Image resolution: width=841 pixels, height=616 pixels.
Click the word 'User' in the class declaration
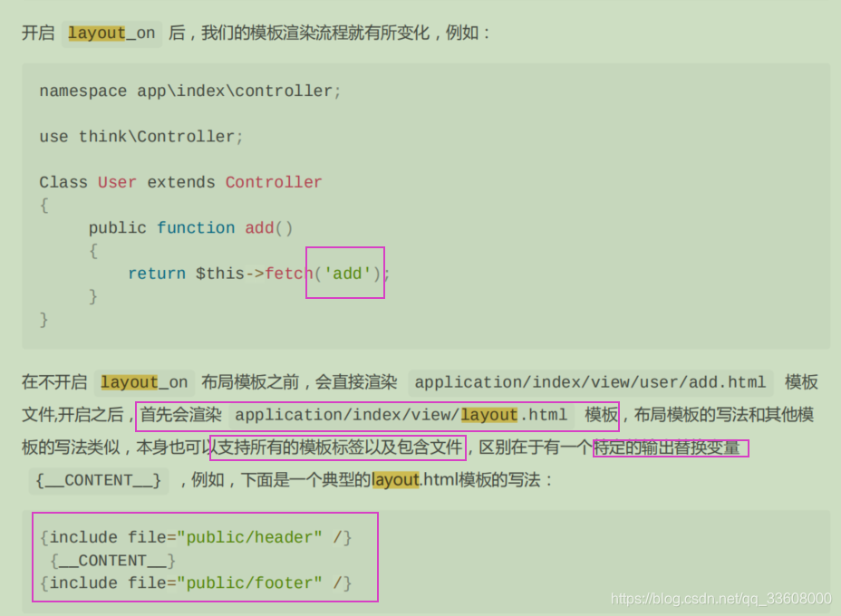pos(117,182)
